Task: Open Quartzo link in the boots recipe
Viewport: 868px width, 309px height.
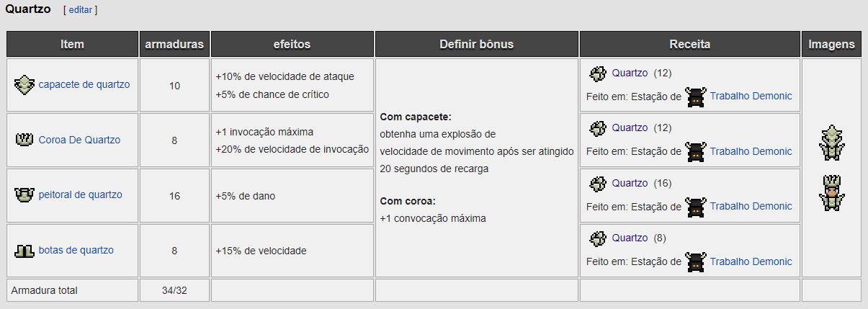Action: pyautogui.click(x=630, y=238)
